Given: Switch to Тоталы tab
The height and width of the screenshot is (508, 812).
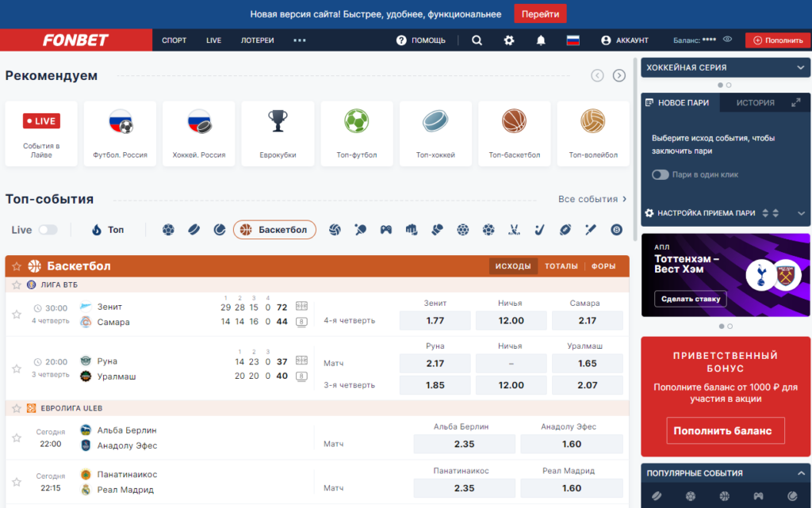Looking at the screenshot, I should click(x=561, y=266).
